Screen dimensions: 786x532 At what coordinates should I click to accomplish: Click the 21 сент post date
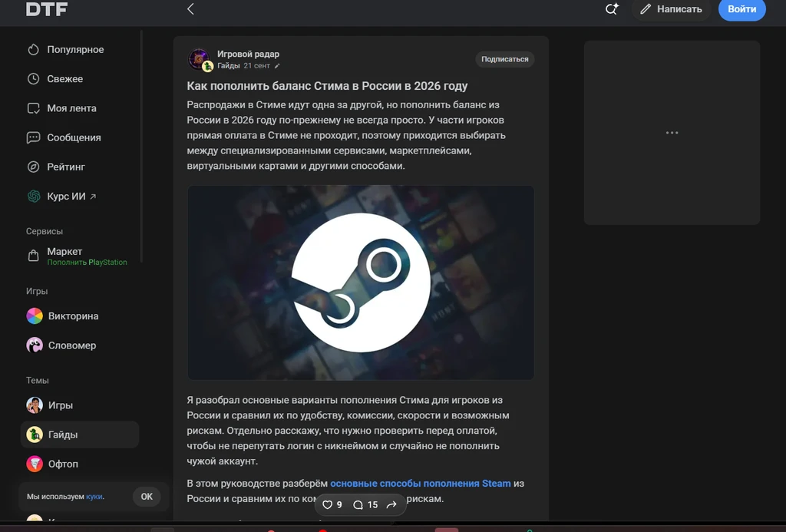[x=256, y=66]
